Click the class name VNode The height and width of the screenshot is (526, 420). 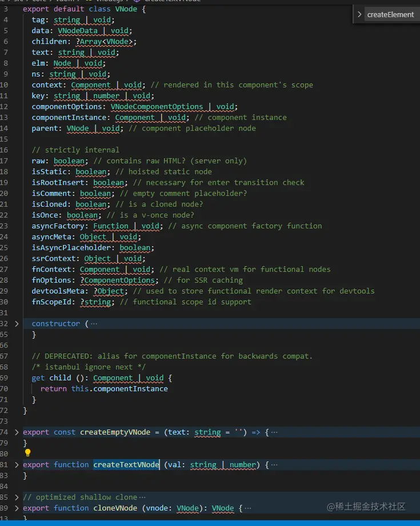[x=126, y=9]
